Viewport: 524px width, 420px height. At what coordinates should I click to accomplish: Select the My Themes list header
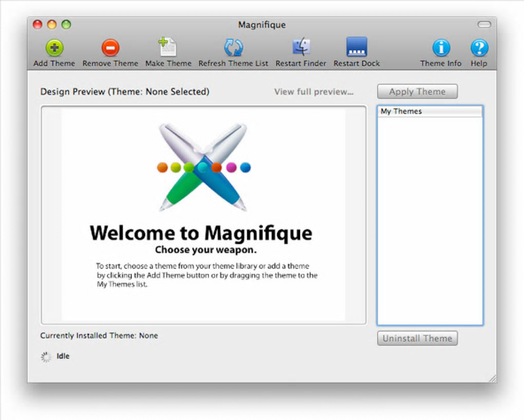430,112
